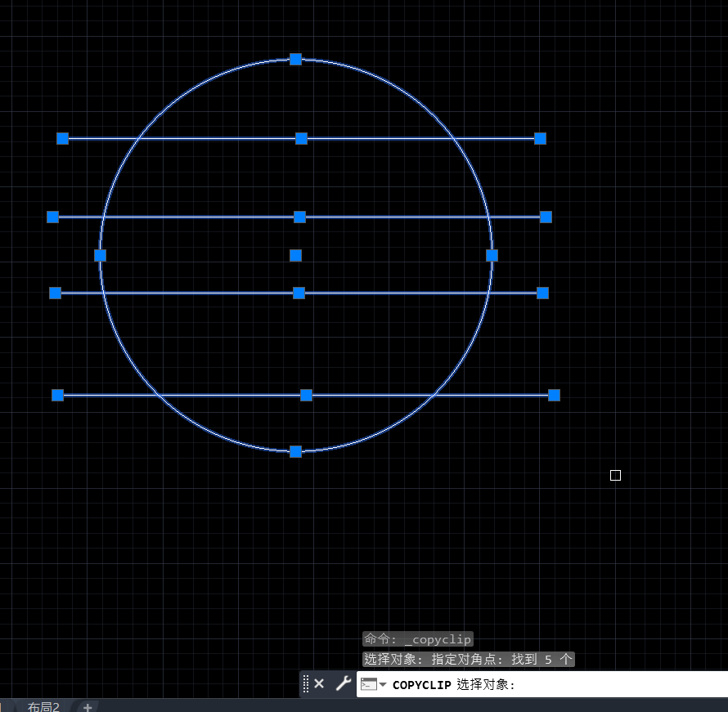Switch to the 布局2 layout tab
728x712 pixels.
tap(43, 706)
